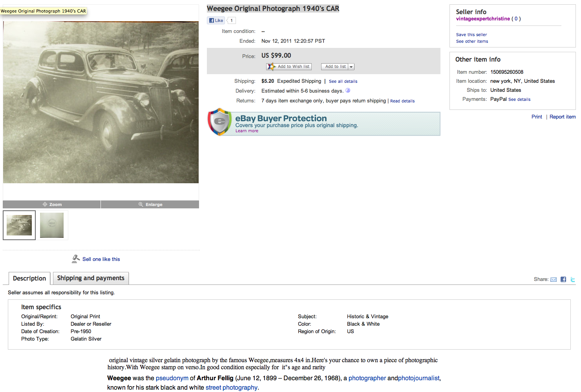Image resolution: width=581 pixels, height=392 pixels.
Task: Select the first car thumbnail
Action: pos(19,225)
